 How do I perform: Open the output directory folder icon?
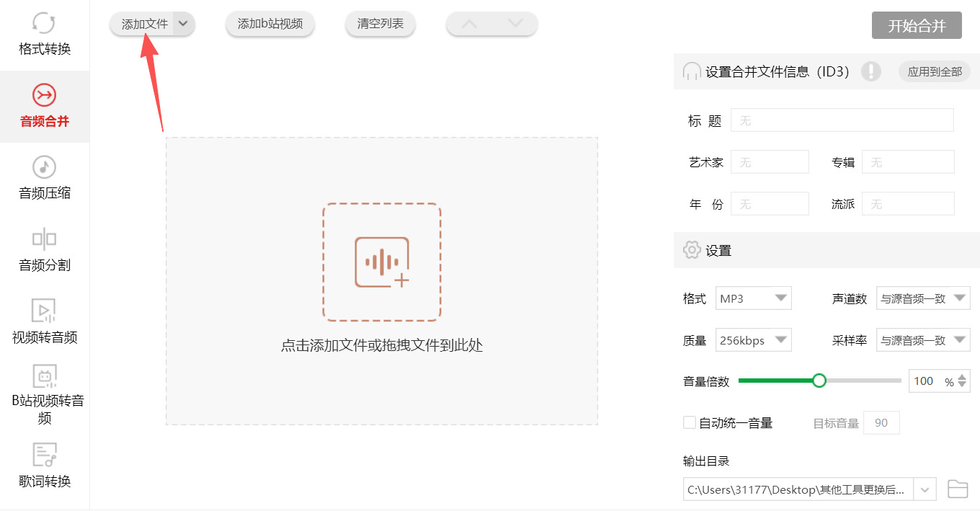pos(959,489)
